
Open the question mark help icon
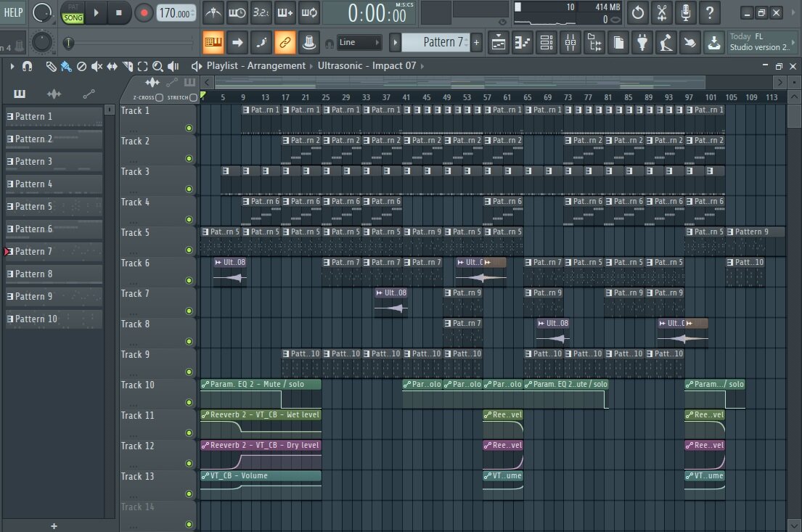click(710, 13)
